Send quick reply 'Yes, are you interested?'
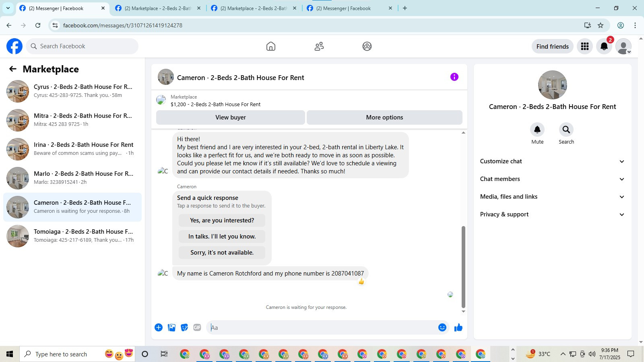 222,220
